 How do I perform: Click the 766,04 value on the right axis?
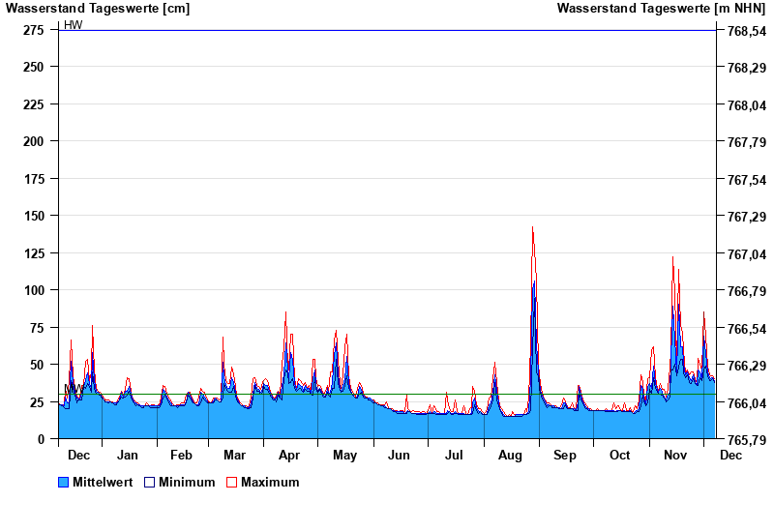click(x=746, y=403)
